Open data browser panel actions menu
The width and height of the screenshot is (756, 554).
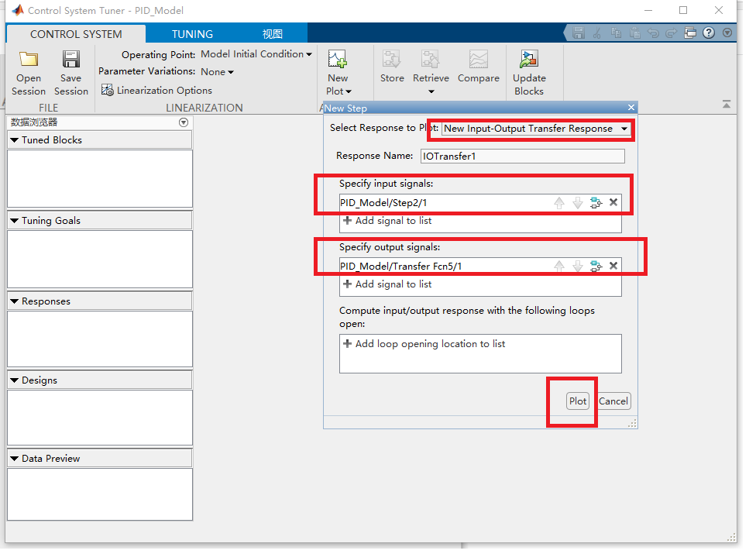[184, 122]
